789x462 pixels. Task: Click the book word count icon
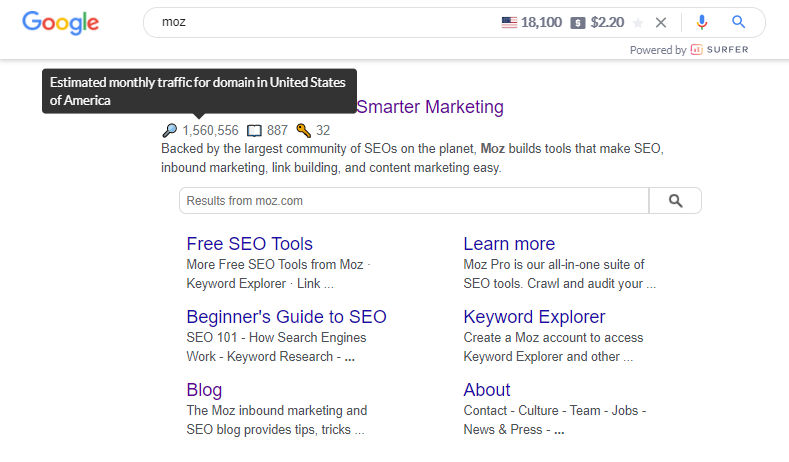click(x=254, y=131)
